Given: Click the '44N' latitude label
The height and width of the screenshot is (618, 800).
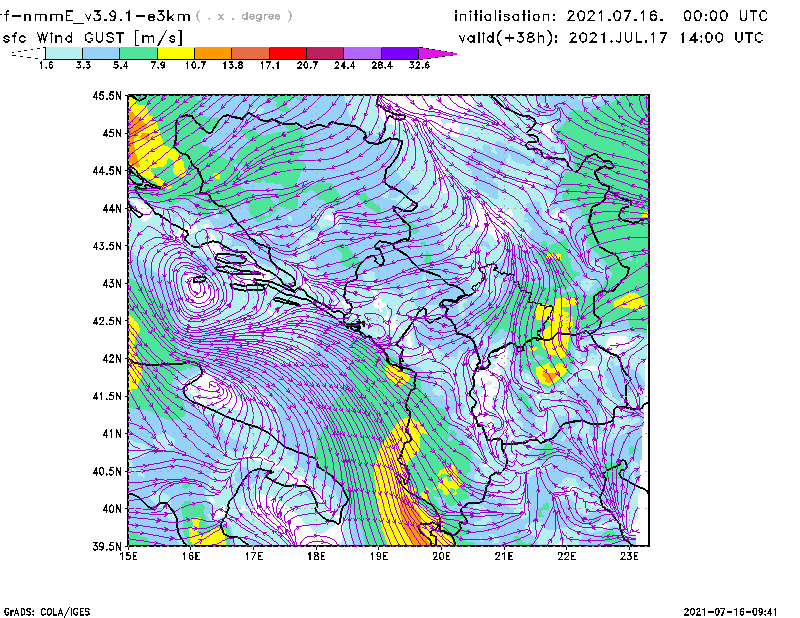Looking at the screenshot, I should coord(112,208).
